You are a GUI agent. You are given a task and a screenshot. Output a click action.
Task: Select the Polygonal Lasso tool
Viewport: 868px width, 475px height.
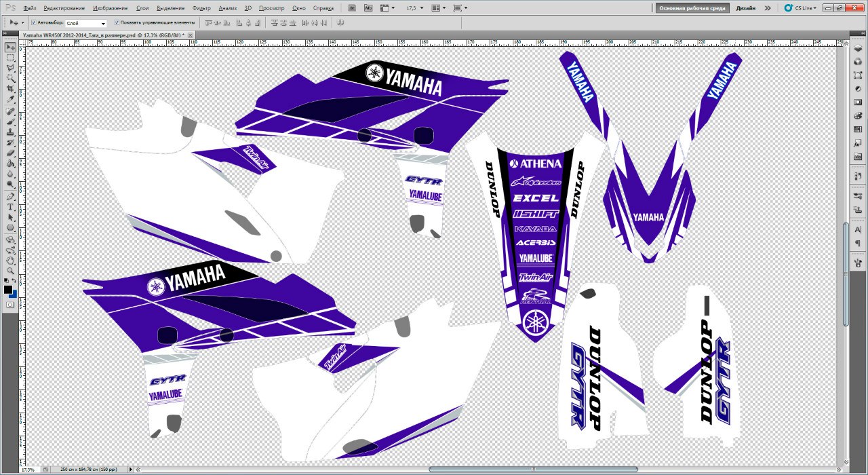click(x=11, y=69)
